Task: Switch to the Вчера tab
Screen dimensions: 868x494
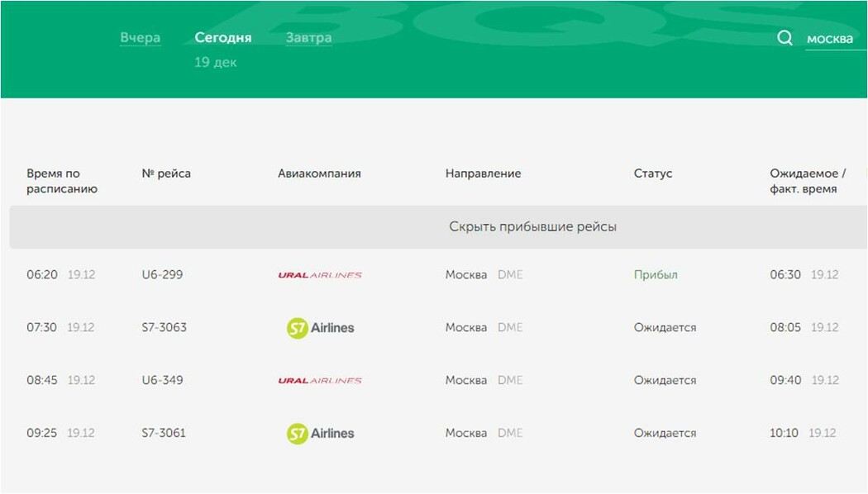Action: click(140, 38)
